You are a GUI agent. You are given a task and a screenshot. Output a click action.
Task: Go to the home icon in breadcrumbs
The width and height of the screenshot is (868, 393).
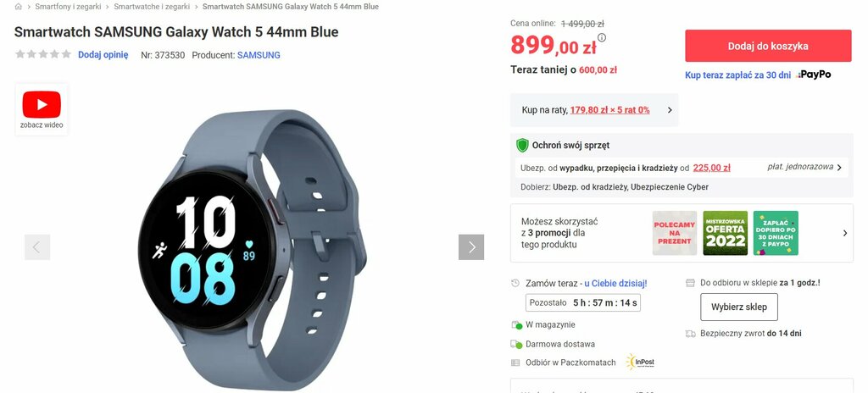[19, 7]
